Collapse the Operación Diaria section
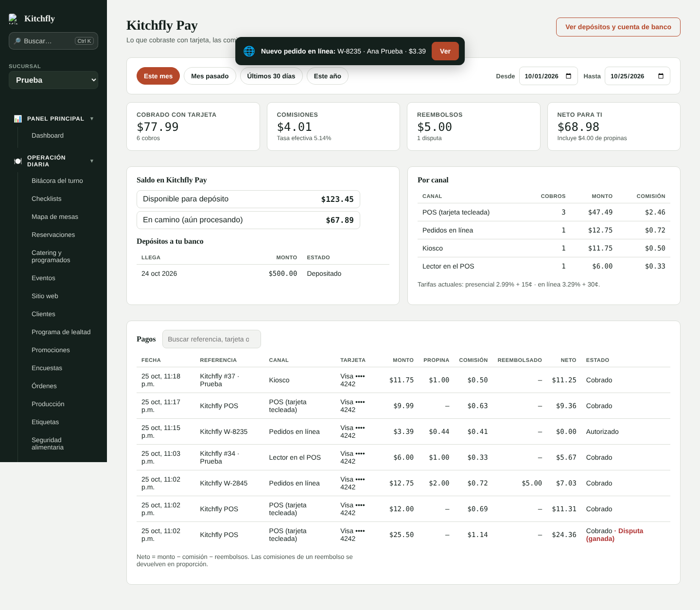 92,161
